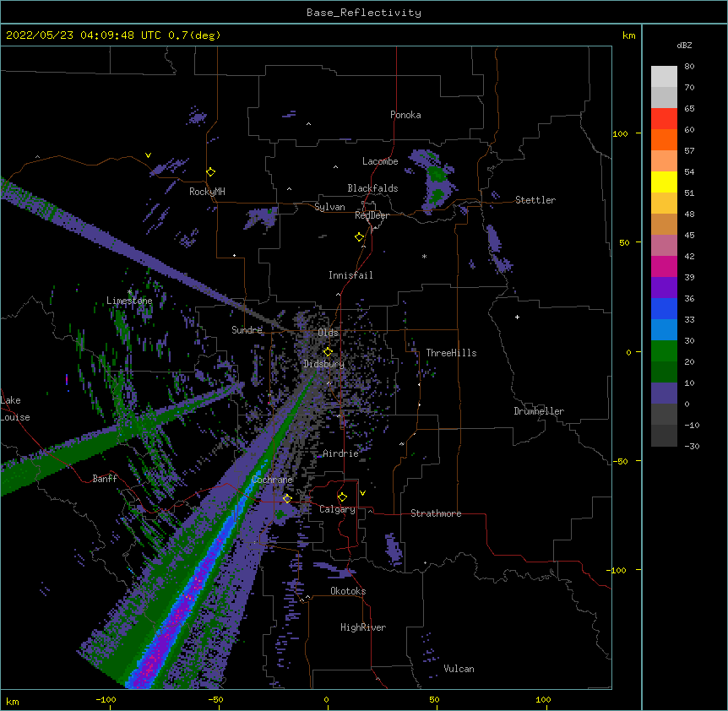
Task: Select the Drumheller town label
Action: tap(539, 411)
